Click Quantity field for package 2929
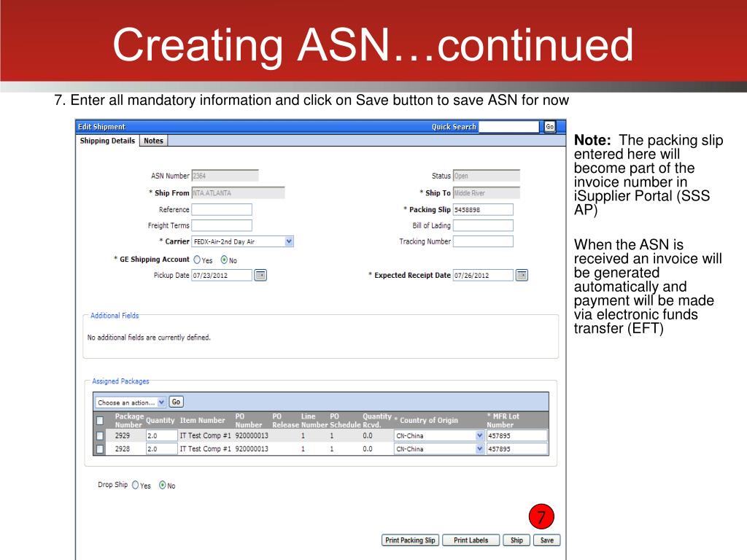The height and width of the screenshot is (560, 747). coord(161,436)
